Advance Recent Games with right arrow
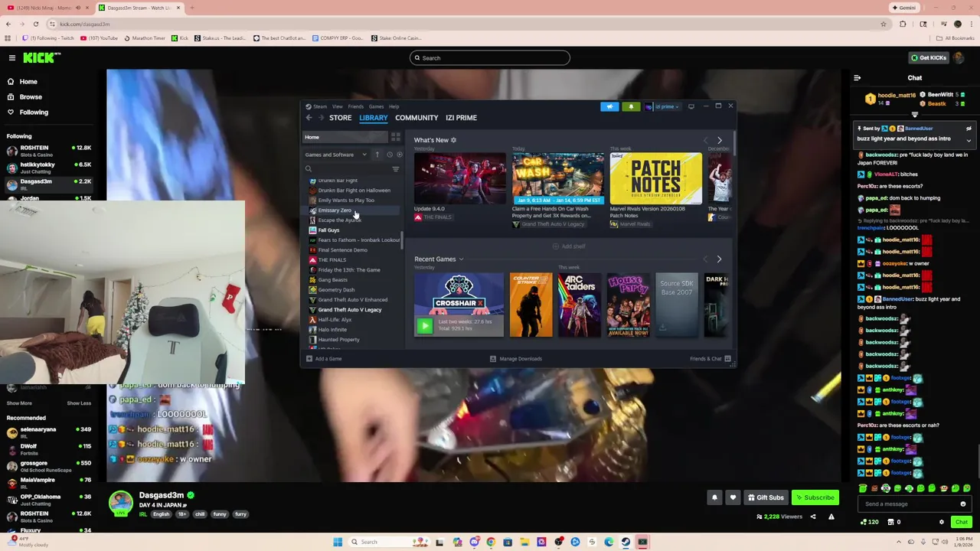This screenshot has width=980, height=551. [x=719, y=259]
